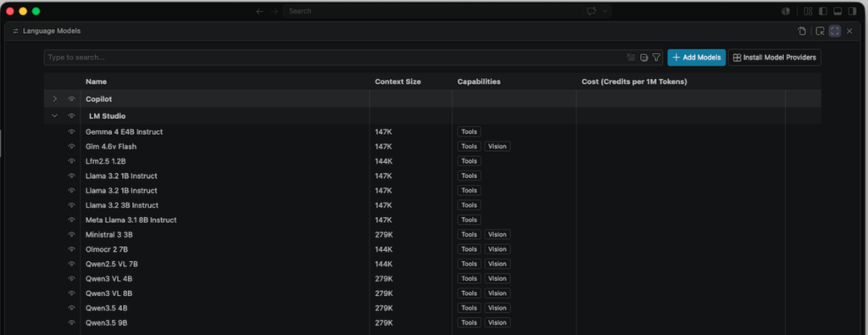The height and width of the screenshot is (335, 868).
Task: Click the Context Size column header
Action: click(x=398, y=81)
